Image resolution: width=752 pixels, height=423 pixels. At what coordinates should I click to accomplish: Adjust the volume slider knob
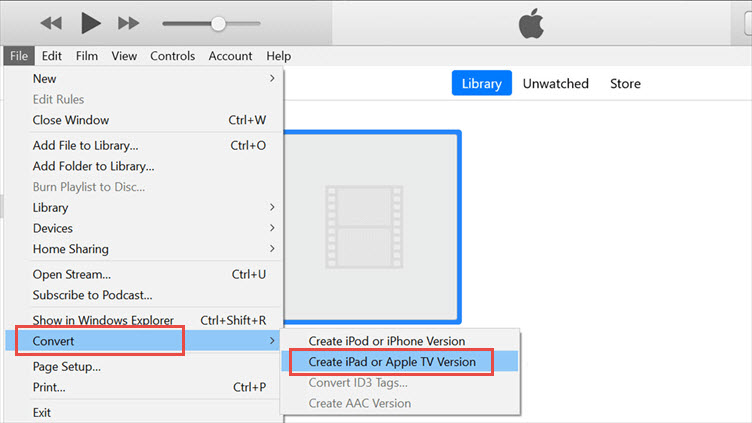[218, 23]
